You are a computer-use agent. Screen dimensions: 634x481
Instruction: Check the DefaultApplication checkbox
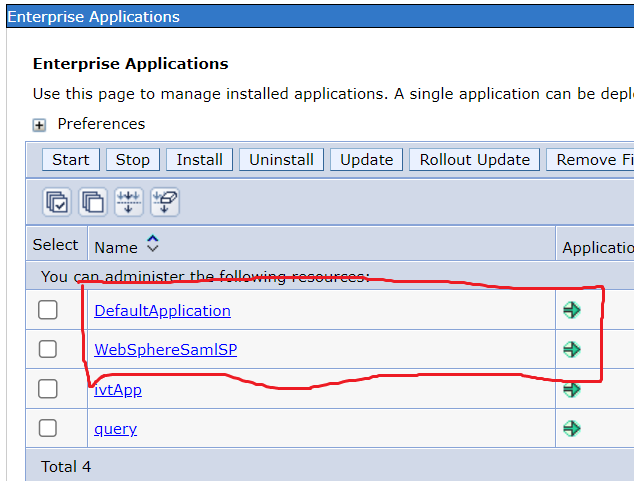click(x=48, y=310)
